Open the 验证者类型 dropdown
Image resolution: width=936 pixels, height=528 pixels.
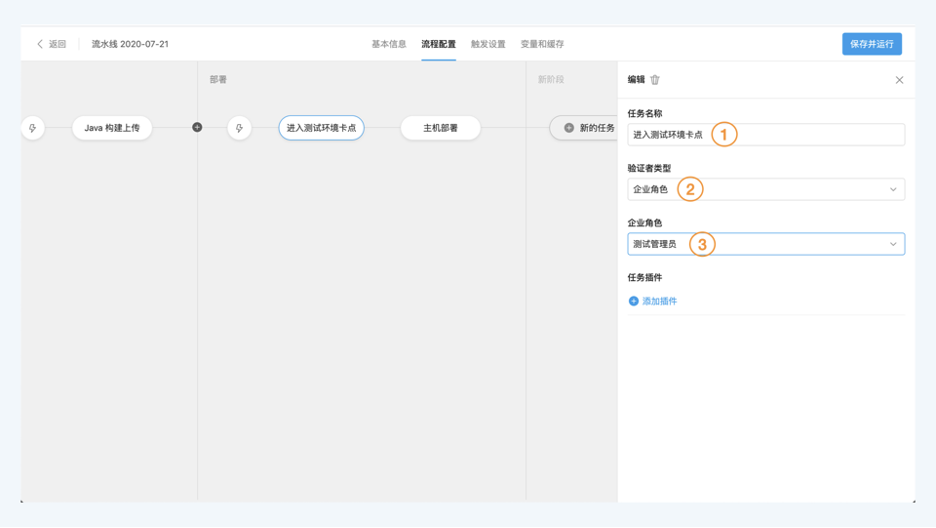pyautogui.click(x=766, y=189)
